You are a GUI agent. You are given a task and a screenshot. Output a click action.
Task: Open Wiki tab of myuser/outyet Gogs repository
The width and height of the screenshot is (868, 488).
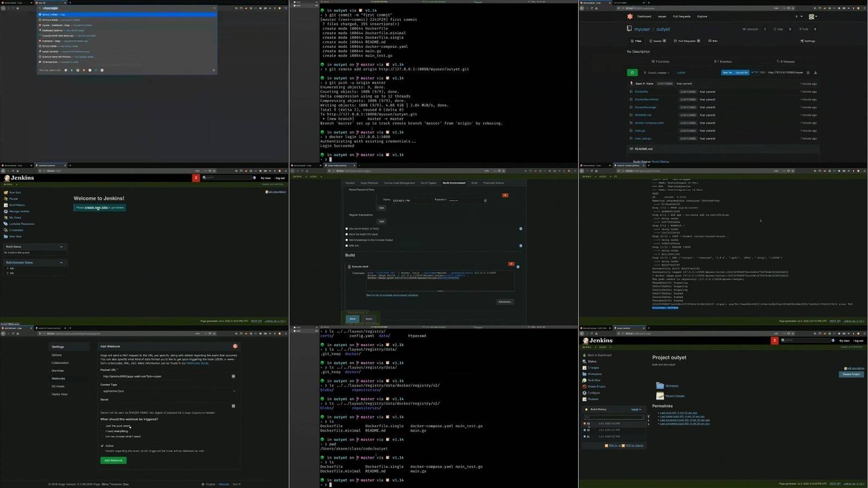pyautogui.click(x=713, y=41)
